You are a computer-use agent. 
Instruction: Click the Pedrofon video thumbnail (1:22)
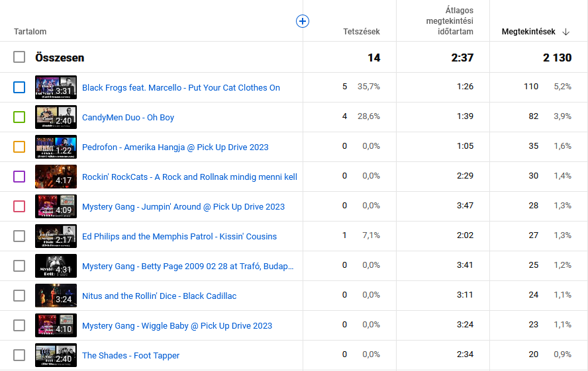coord(56,147)
